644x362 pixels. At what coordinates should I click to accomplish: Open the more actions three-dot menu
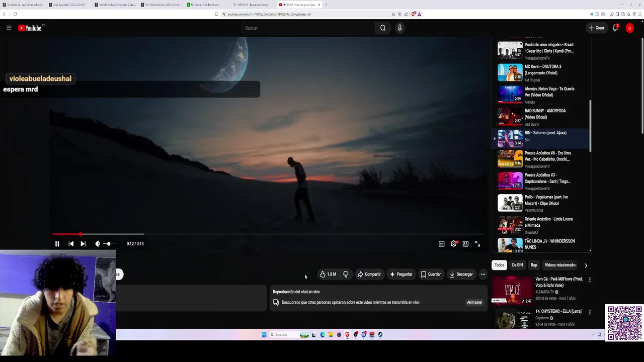(x=483, y=275)
